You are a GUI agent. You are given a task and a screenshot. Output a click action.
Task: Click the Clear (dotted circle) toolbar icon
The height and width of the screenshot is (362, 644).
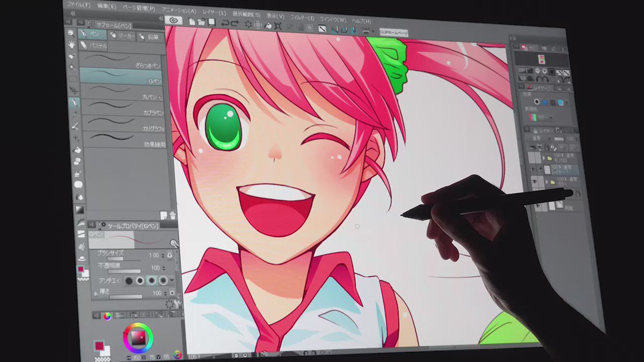248,24
